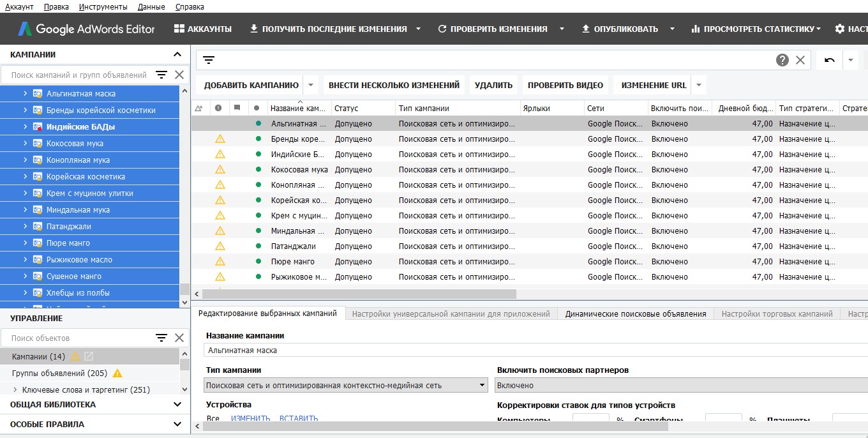Viewport: 868px width, 438px height.
Task: Switch to Настройки торговых кампаний tab
Action: (x=777, y=313)
